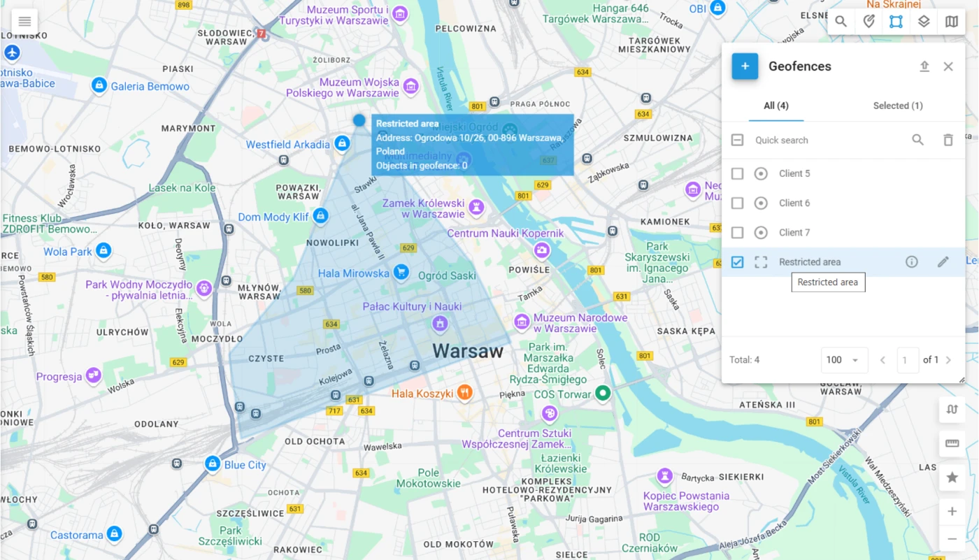
Task: Click the polygon icon of Restricted area
Action: 761,262
